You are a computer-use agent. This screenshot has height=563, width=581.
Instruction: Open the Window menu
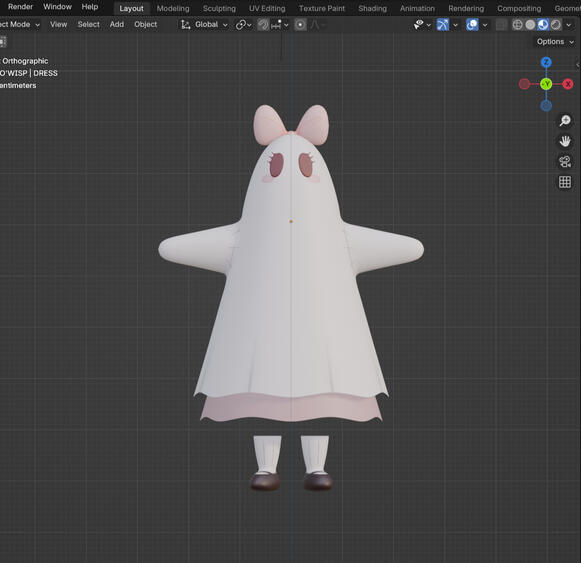coord(57,7)
